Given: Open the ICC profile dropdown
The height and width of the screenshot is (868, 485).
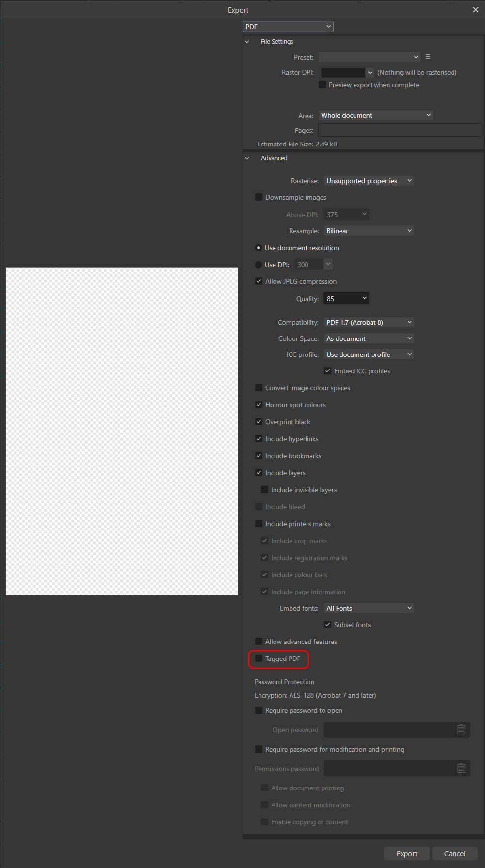Looking at the screenshot, I should tap(369, 354).
